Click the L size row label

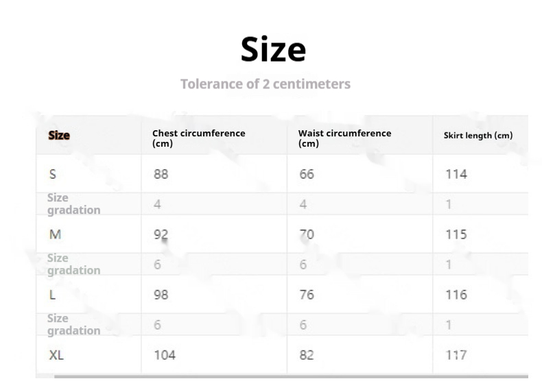(x=52, y=295)
